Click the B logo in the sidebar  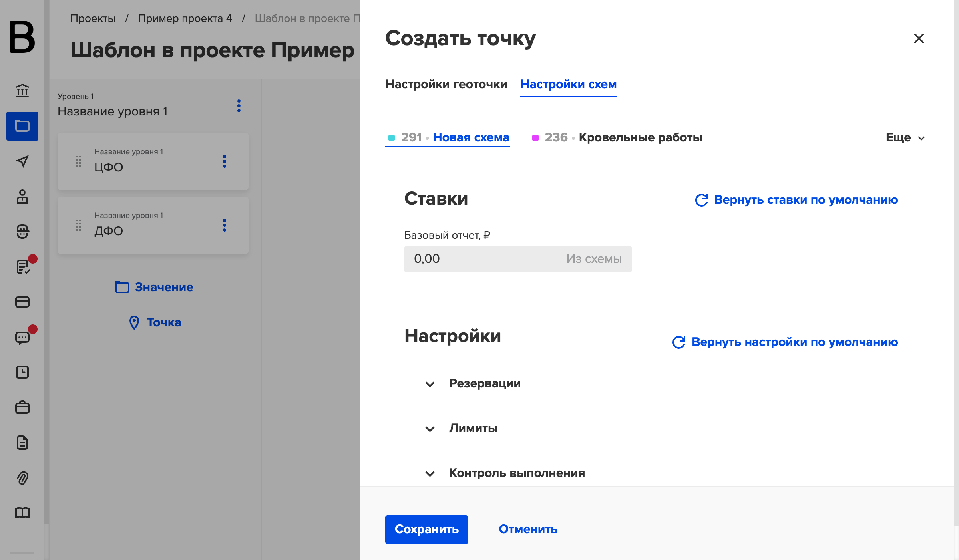coord(22,37)
